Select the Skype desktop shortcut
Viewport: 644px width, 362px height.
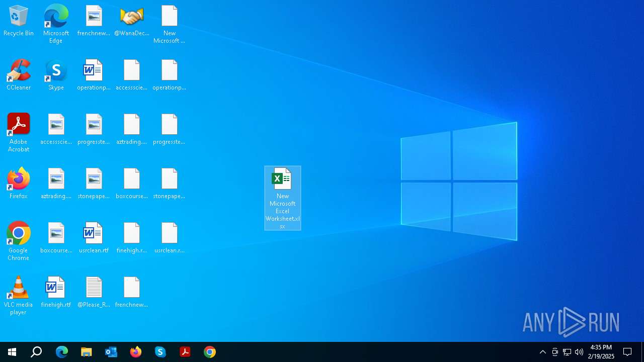pos(56,75)
